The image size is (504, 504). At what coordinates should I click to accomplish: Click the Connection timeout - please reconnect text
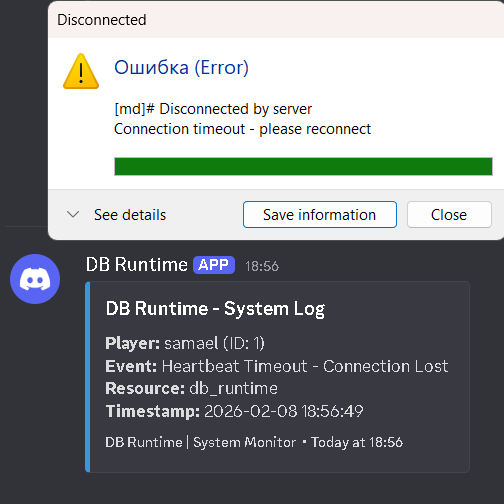pos(242,129)
